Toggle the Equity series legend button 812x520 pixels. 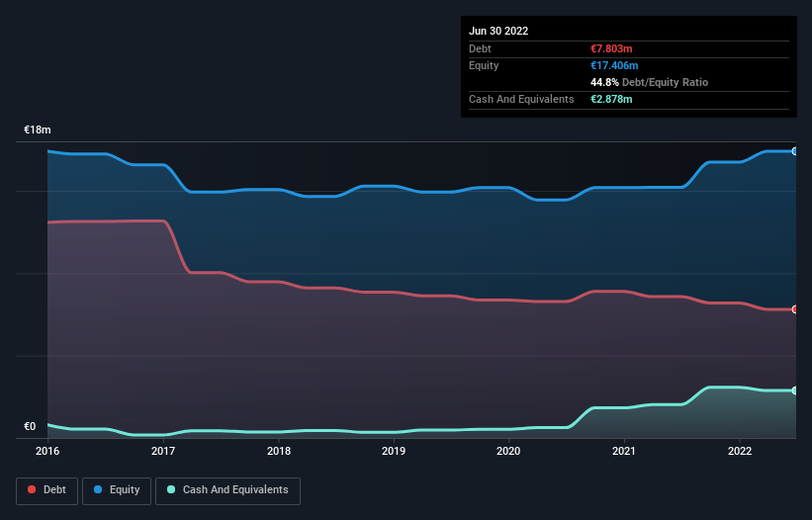point(117,490)
